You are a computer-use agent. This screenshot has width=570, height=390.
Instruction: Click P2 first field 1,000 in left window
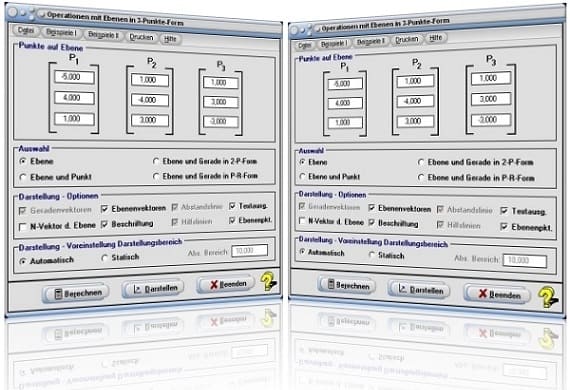[x=150, y=80]
